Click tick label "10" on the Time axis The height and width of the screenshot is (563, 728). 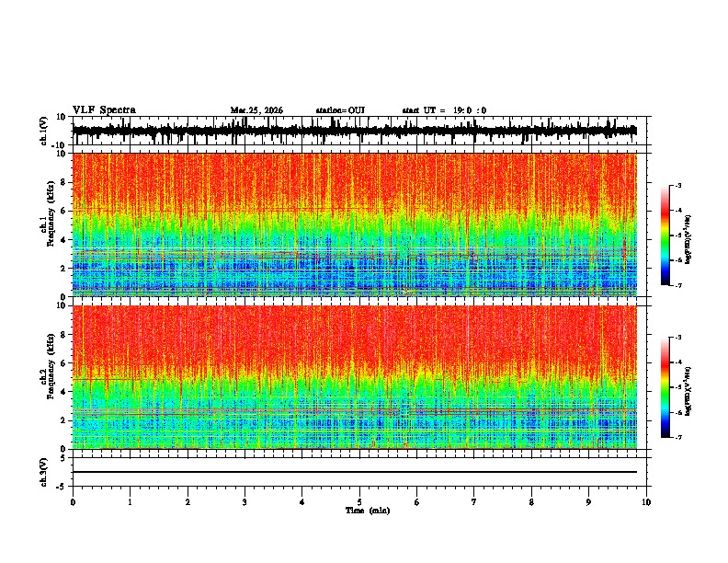(646, 502)
